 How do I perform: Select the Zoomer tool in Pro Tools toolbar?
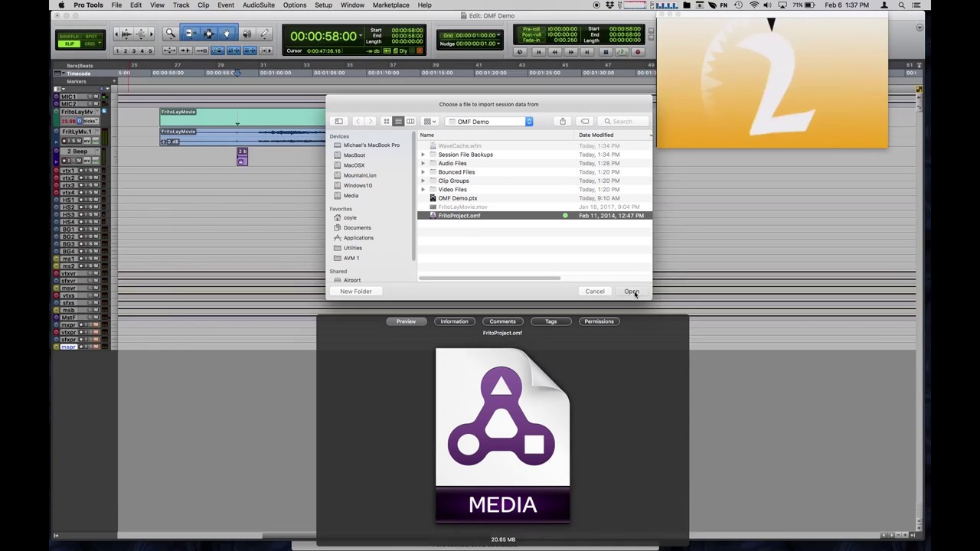170,34
